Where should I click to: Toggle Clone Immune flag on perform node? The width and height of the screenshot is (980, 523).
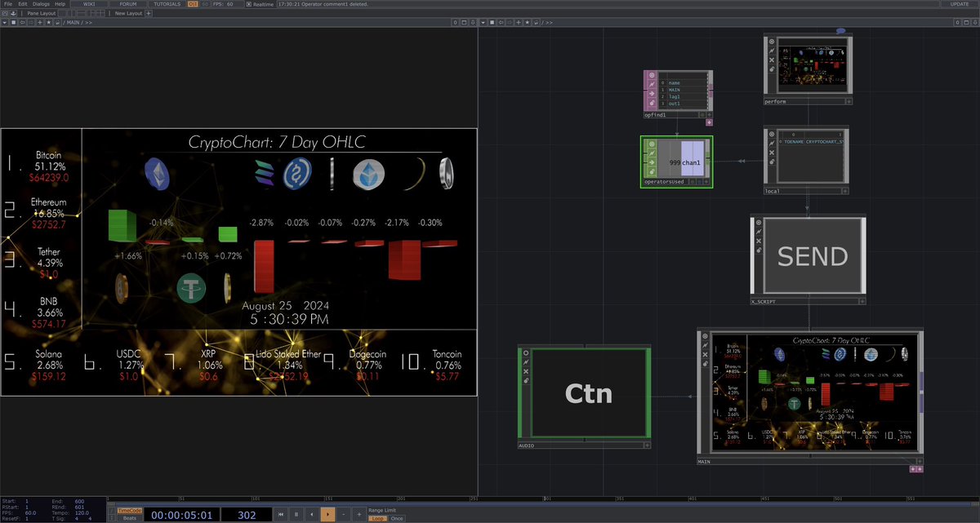(771, 50)
